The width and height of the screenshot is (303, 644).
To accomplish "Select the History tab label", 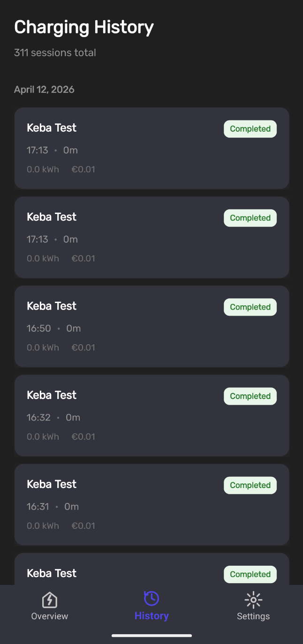I will (151, 616).
